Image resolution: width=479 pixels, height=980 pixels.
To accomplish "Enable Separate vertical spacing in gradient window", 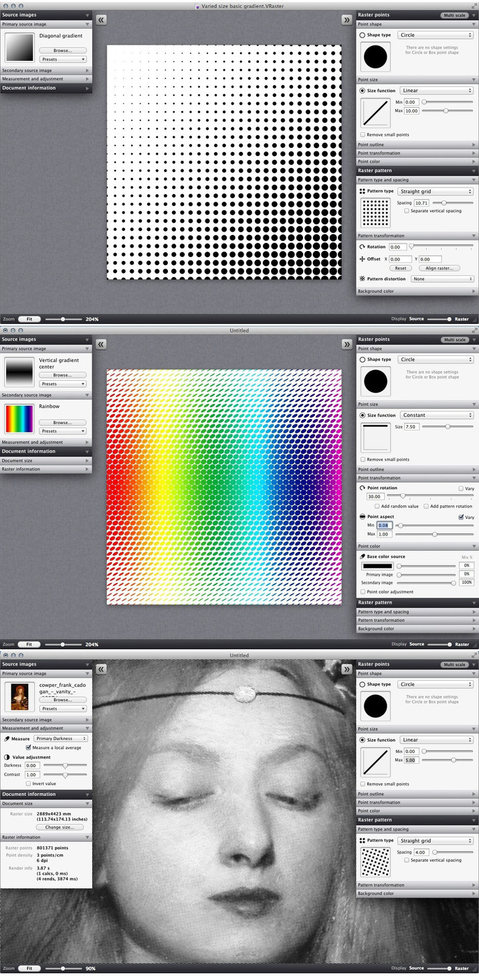I will pyautogui.click(x=407, y=211).
